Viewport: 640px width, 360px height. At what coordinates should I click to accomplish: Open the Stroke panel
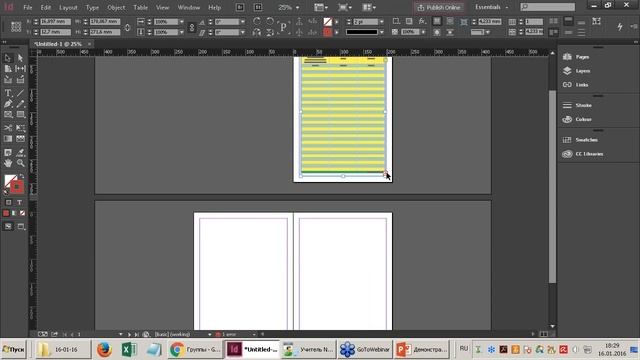(577, 105)
